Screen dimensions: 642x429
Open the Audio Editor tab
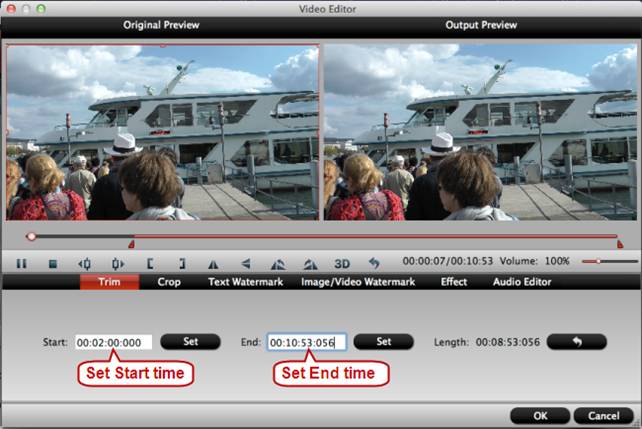click(522, 282)
